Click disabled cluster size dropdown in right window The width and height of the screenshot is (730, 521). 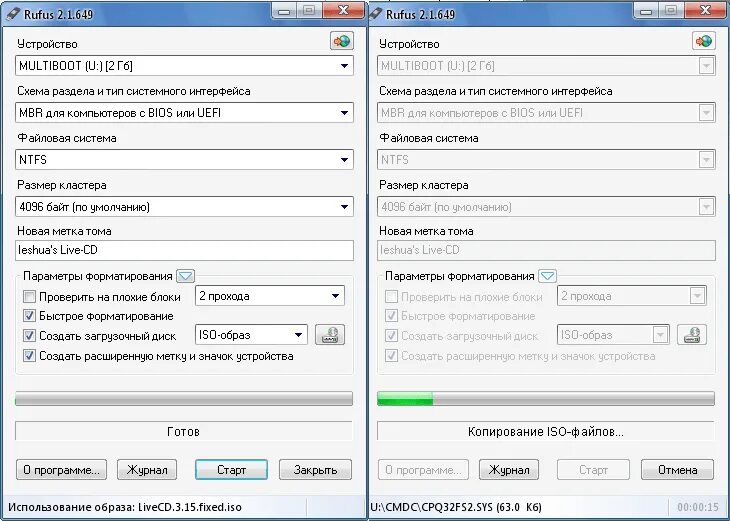tap(547, 206)
